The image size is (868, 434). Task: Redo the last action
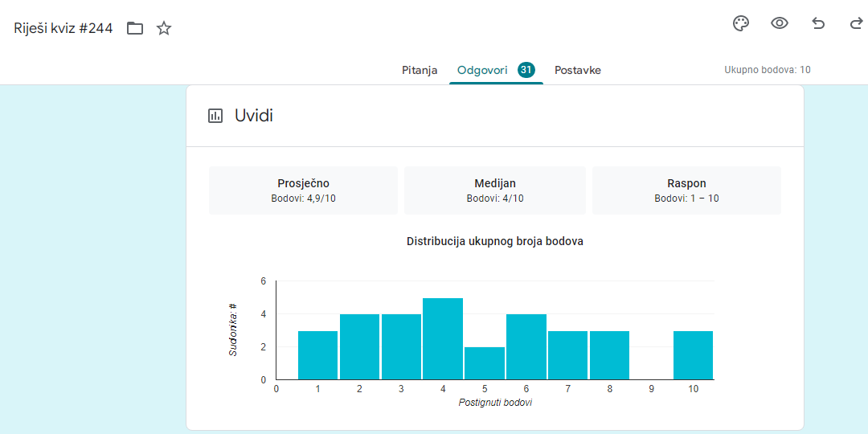click(856, 23)
